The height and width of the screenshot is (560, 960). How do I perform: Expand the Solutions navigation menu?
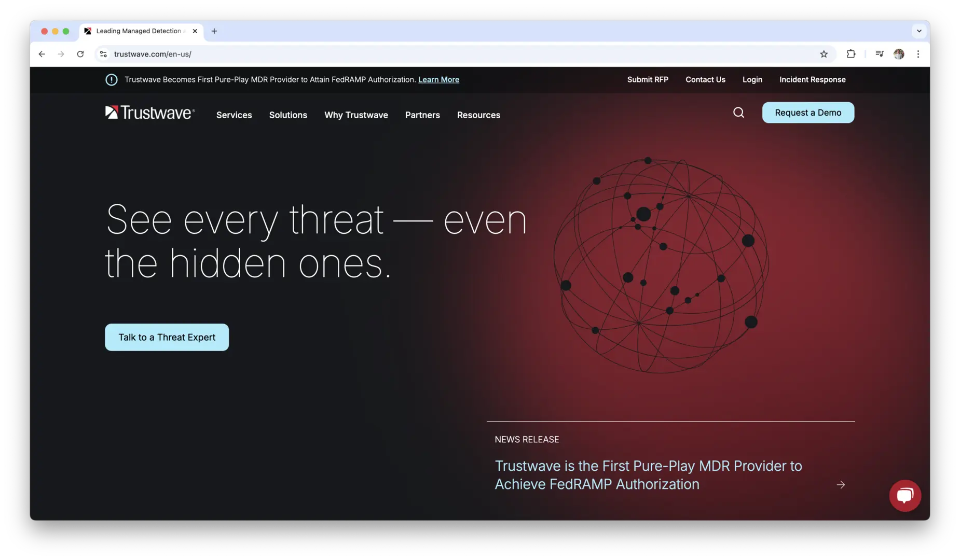(x=288, y=115)
